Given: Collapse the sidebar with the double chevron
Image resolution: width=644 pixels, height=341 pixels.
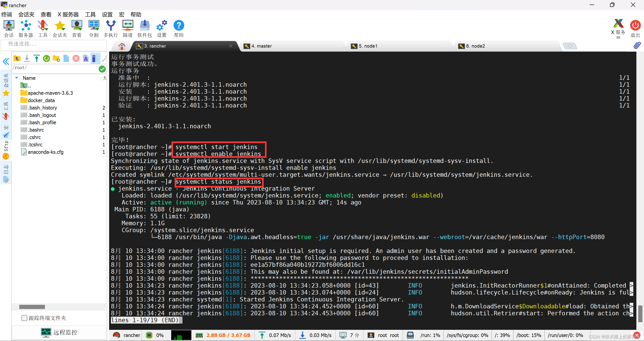Looking at the screenshot, I should [x=6, y=61].
